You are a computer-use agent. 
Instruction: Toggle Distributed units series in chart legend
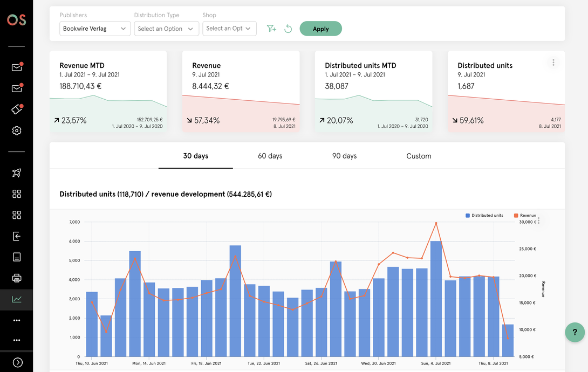(x=484, y=216)
